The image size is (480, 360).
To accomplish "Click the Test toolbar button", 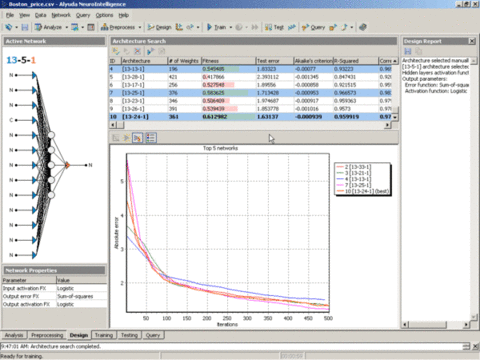I will [x=274, y=27].
